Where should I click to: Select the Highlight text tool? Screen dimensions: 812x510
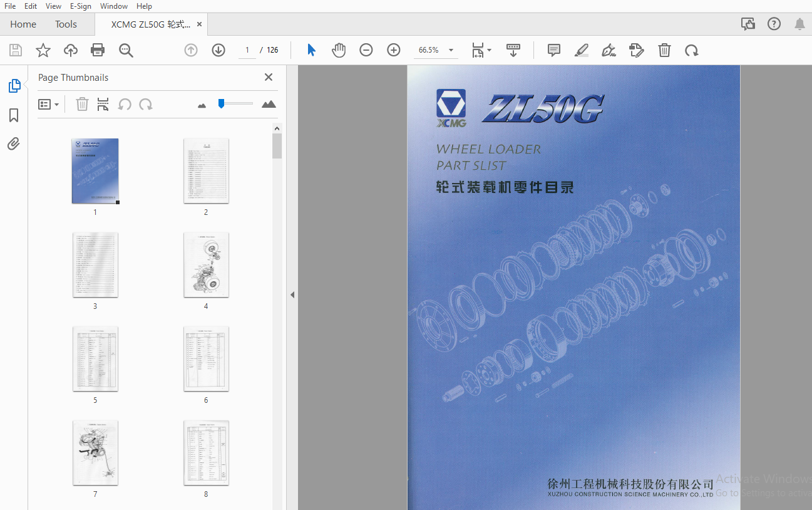coord(581,50)
